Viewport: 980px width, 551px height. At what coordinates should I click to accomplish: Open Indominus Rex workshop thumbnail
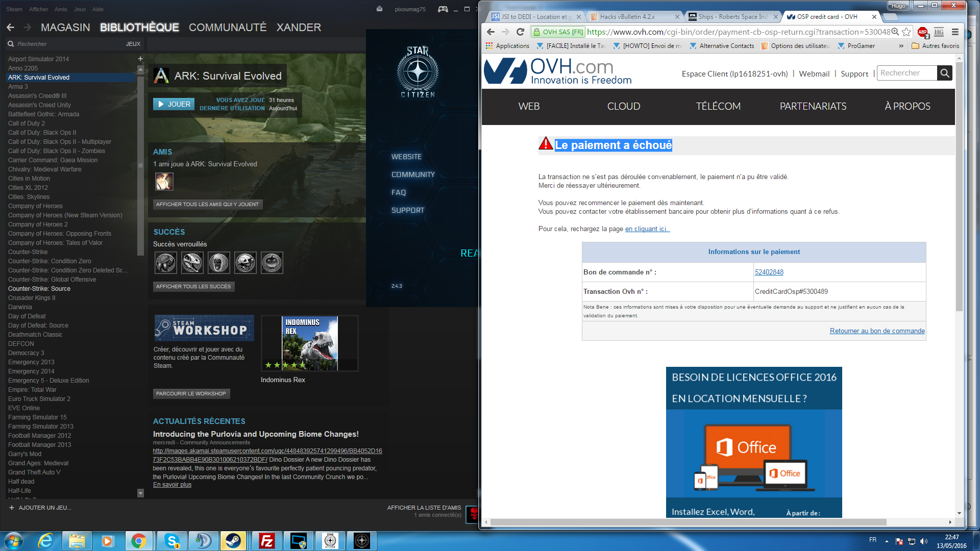coord(310,343)
